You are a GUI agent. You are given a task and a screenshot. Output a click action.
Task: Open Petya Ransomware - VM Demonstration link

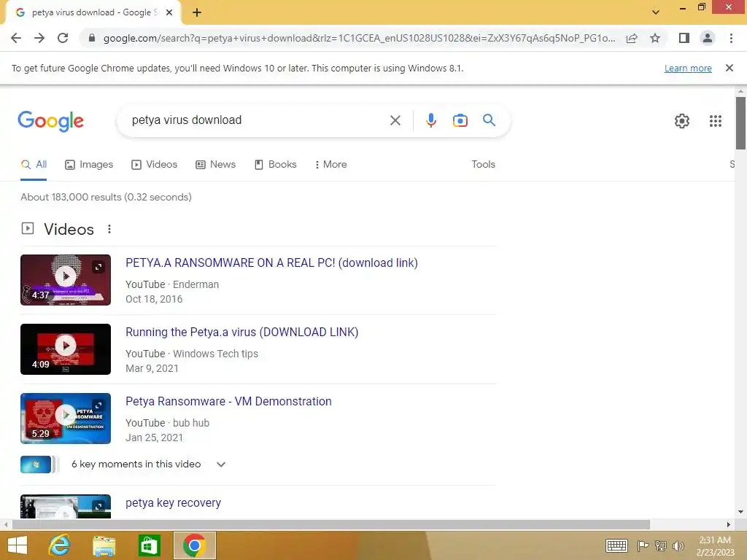[x=228, y=402]
